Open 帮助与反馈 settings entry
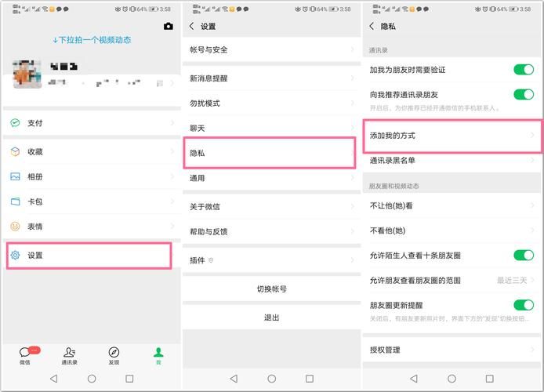The image size is (544, 392). click(272, 231)
